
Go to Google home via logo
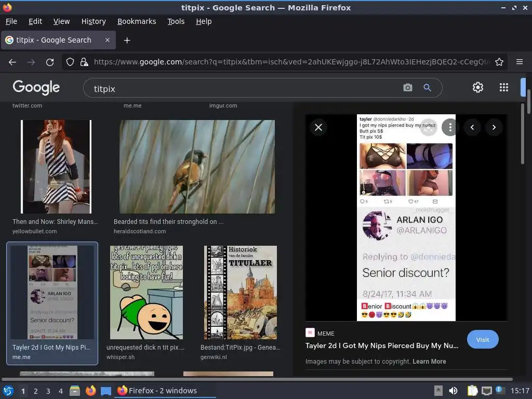click(36, 87)
